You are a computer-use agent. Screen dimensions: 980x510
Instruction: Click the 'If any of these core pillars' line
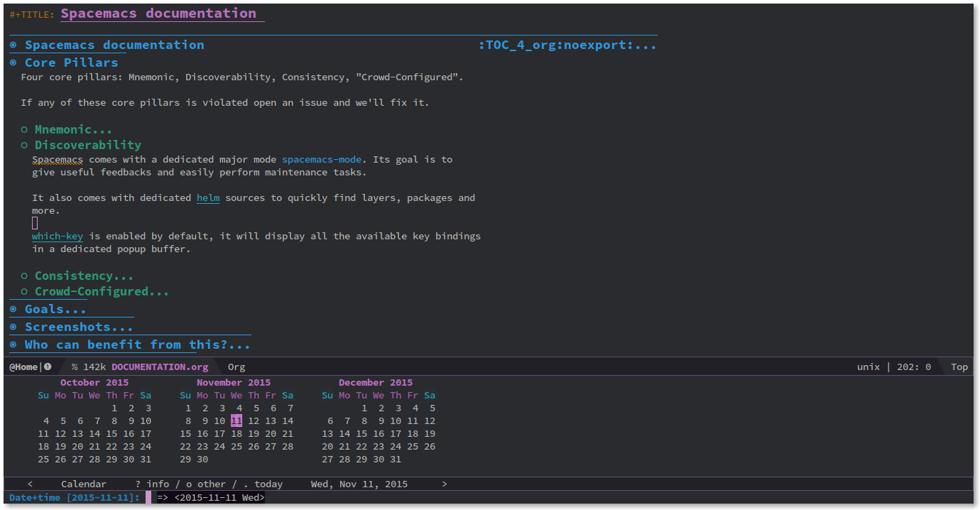pos(225,102)
